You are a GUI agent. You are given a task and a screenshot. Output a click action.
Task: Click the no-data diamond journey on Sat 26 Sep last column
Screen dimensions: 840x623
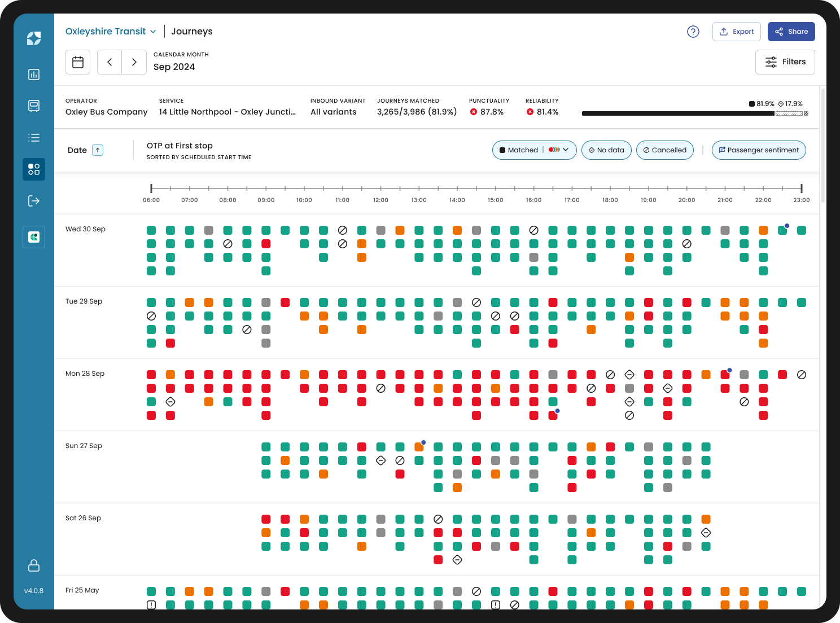click(x=706, y=533)
